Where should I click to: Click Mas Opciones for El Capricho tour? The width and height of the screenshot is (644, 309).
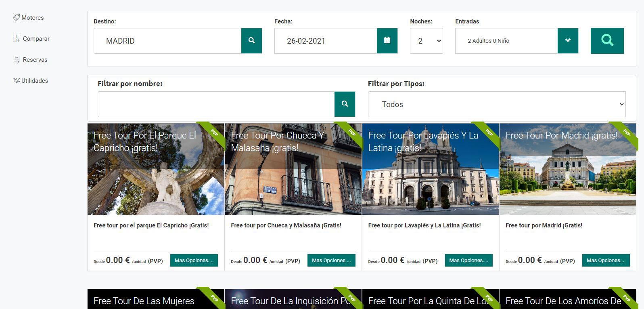[x=194, y=261]
